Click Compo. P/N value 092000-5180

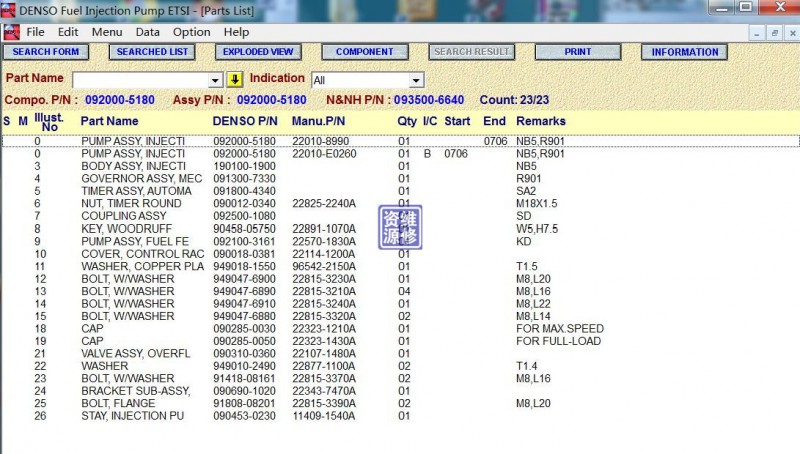[120, 100]
